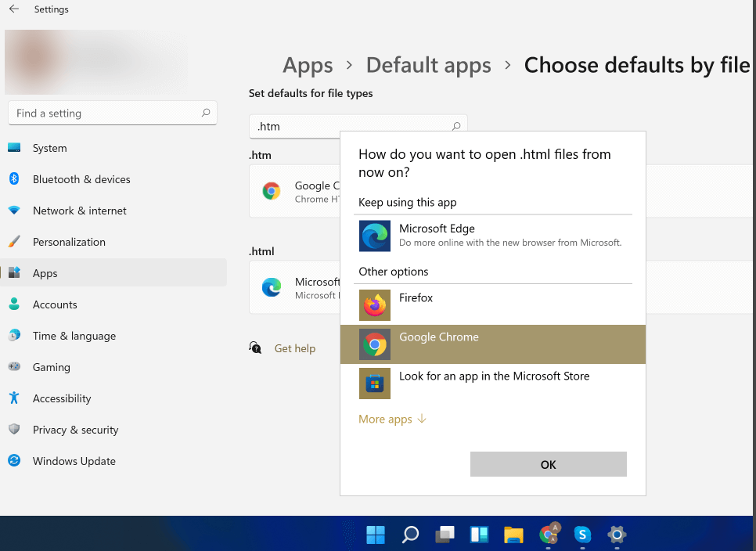Screen dimensions: 756x551
Task: Launch Skype from the taskbar
Action: 582,535
